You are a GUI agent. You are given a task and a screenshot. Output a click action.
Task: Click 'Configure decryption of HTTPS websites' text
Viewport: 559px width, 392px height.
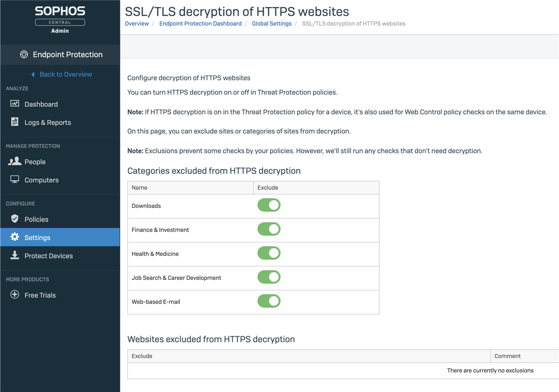(189, 78)
